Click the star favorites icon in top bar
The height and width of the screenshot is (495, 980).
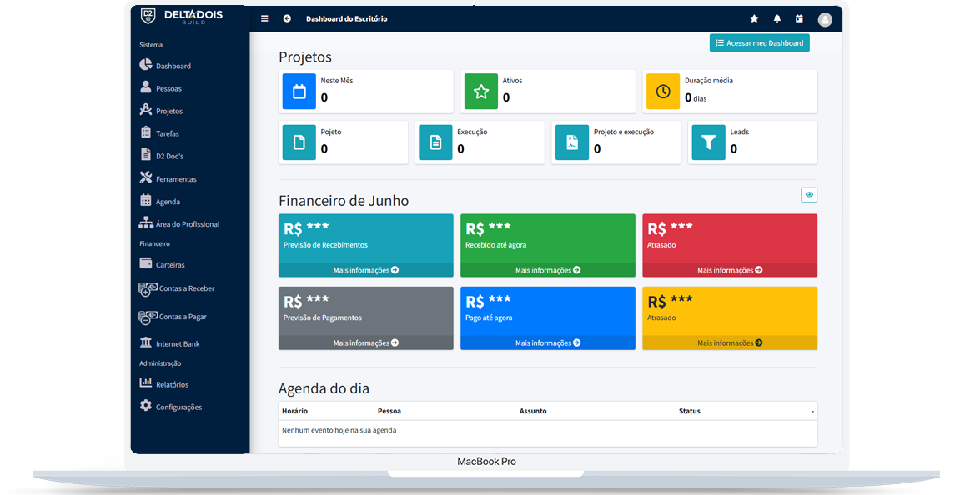(x=754, y=18)
